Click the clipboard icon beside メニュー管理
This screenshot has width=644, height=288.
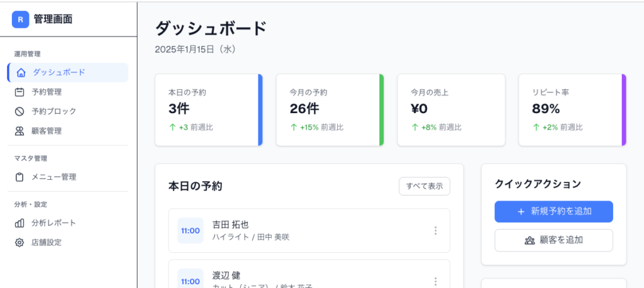(19, 177)
